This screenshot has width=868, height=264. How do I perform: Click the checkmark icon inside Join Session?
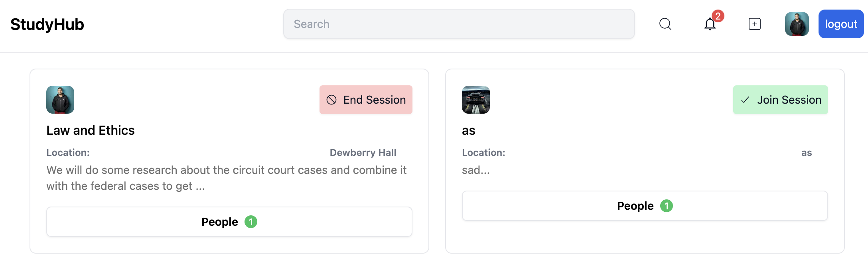[x=745, y=100]
